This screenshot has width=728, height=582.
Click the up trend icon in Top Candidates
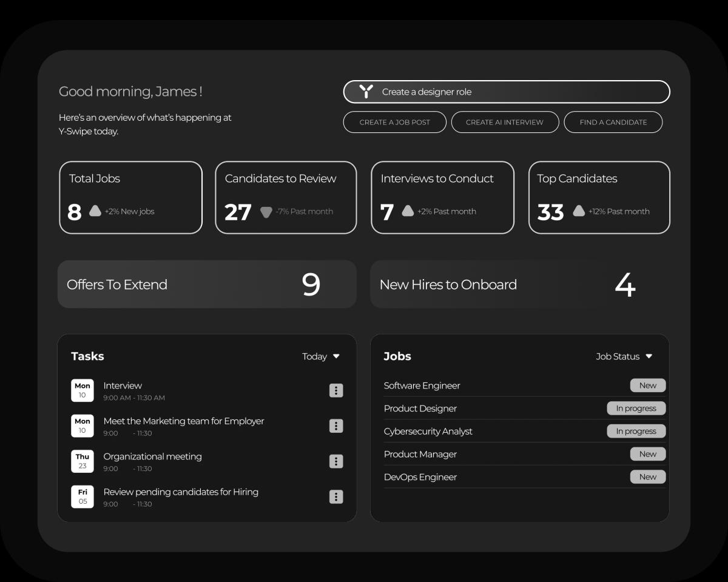coord(579,211)
